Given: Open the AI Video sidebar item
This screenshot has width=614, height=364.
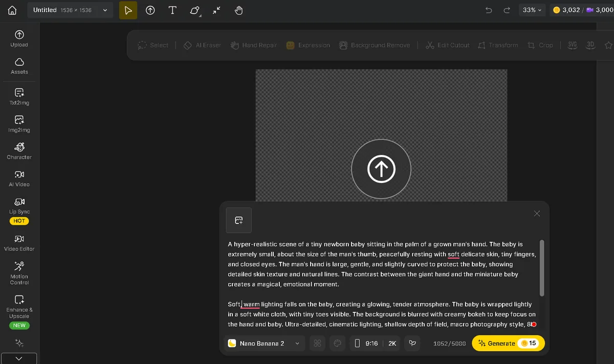Looking at the screenshot, I should [19, 178].
